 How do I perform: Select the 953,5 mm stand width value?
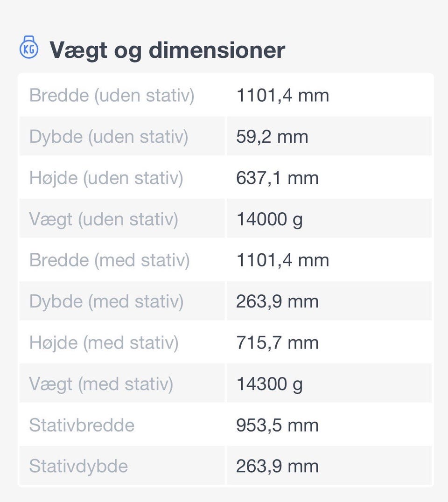(x=277, y=425)
